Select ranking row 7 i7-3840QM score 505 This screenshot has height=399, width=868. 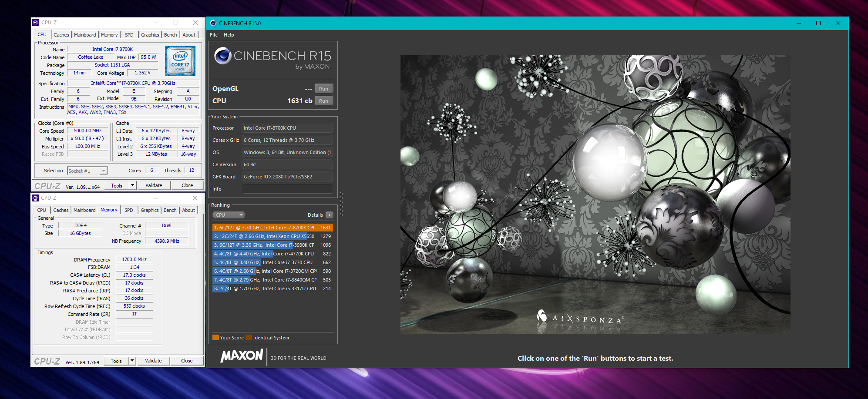tap(273, 280)
